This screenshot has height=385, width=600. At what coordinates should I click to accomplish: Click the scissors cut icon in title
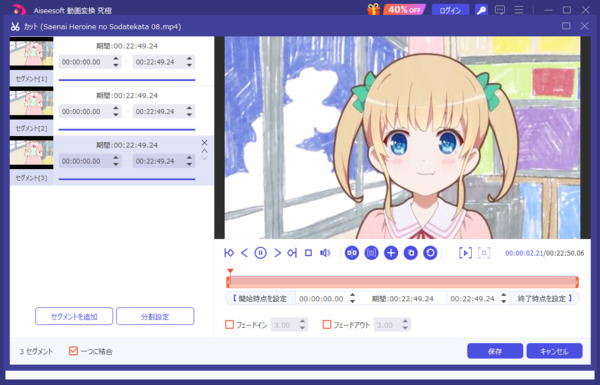pos(15,26)
